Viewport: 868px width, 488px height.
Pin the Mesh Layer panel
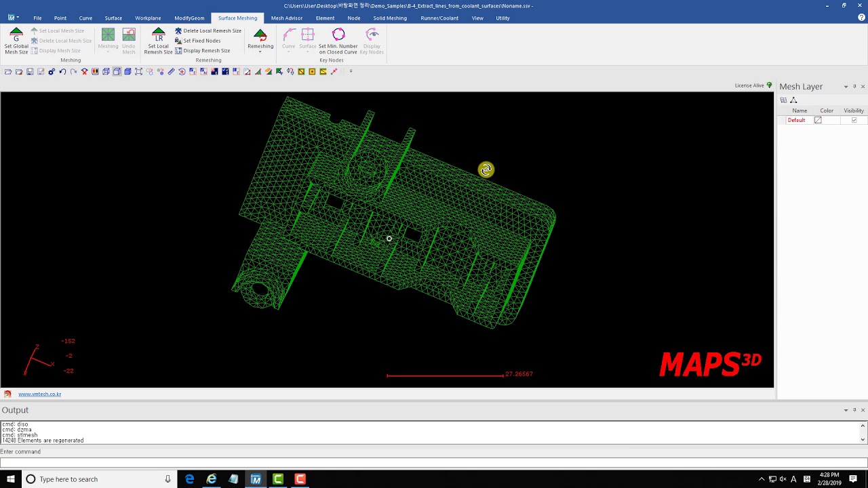854,87
